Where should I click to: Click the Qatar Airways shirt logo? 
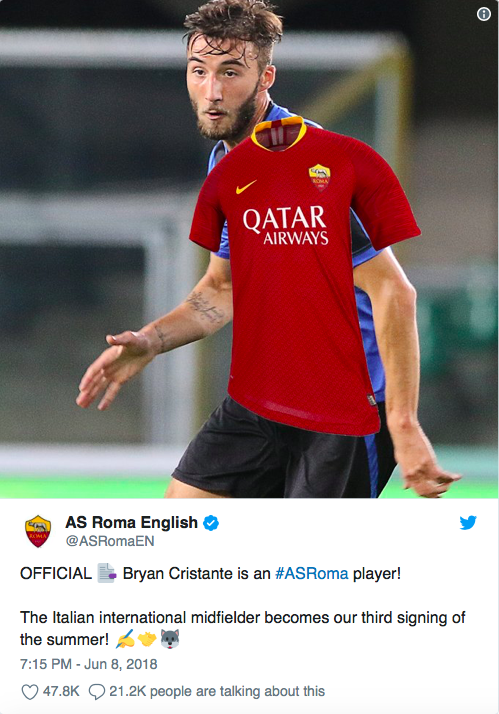(285, 226)
